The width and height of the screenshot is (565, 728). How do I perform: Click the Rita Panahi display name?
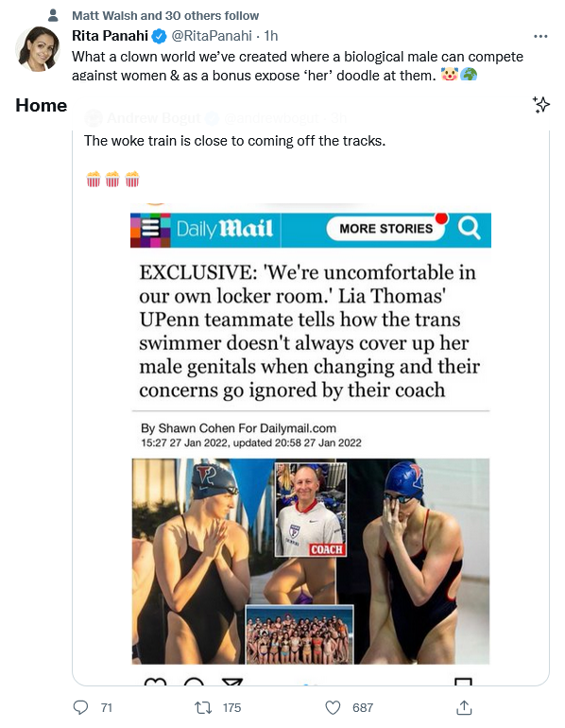tap(110, 36)
